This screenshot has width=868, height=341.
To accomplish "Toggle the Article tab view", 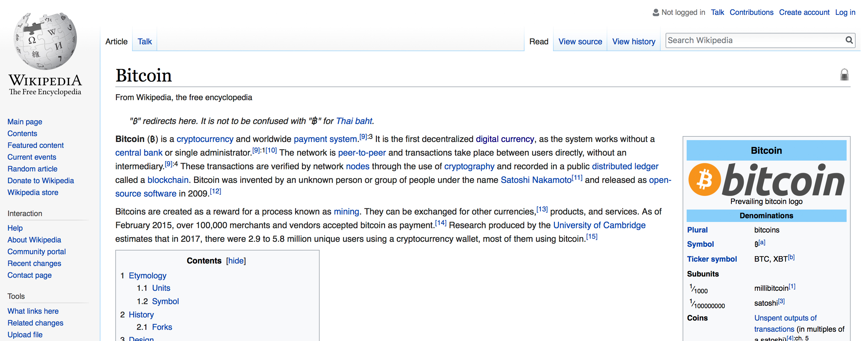I will (116, 42).
